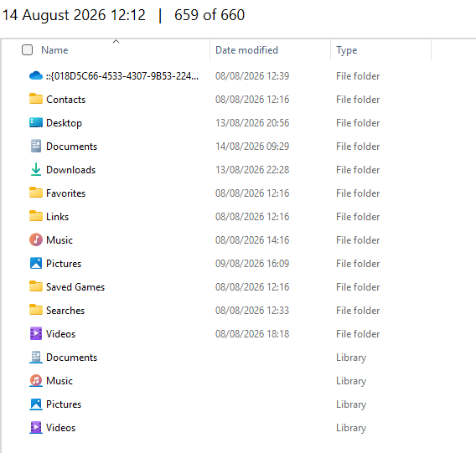Select the Documents Library name
Screen dimensions: 476x453
pos(71,357)
